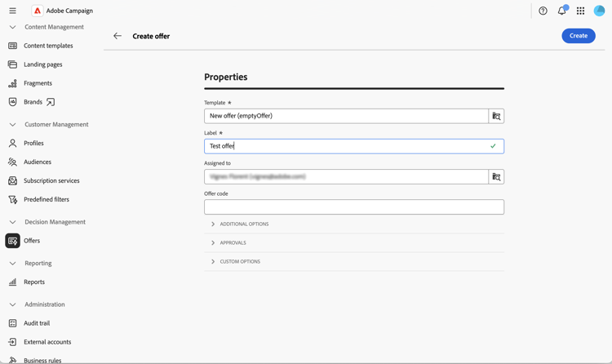This screenshot has width=612, height=364.
Task: Click the Reports chart icon
Action: [x=12, y=282]
